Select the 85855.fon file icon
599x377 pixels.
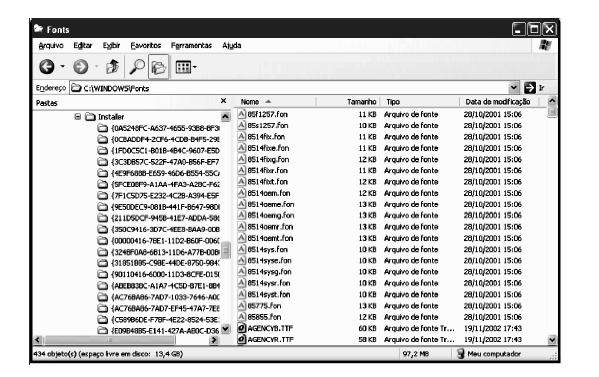[x=241, y=317]
